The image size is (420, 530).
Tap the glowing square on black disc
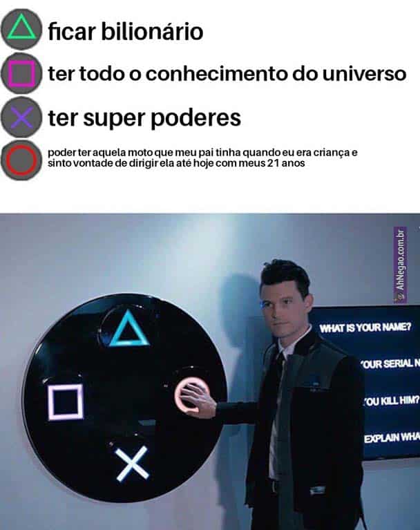click(x=66, y=402)
